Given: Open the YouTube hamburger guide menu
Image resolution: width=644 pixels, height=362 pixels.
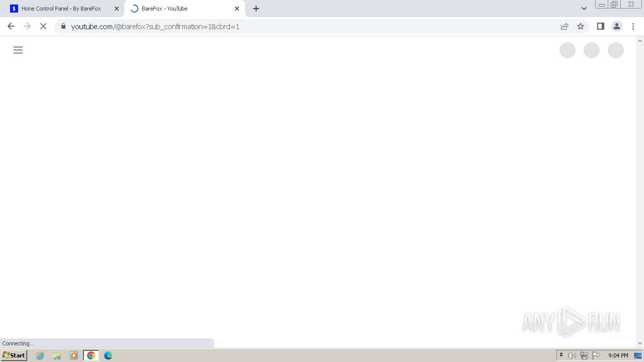Looking at the screenshot, I should coord(18,50).
